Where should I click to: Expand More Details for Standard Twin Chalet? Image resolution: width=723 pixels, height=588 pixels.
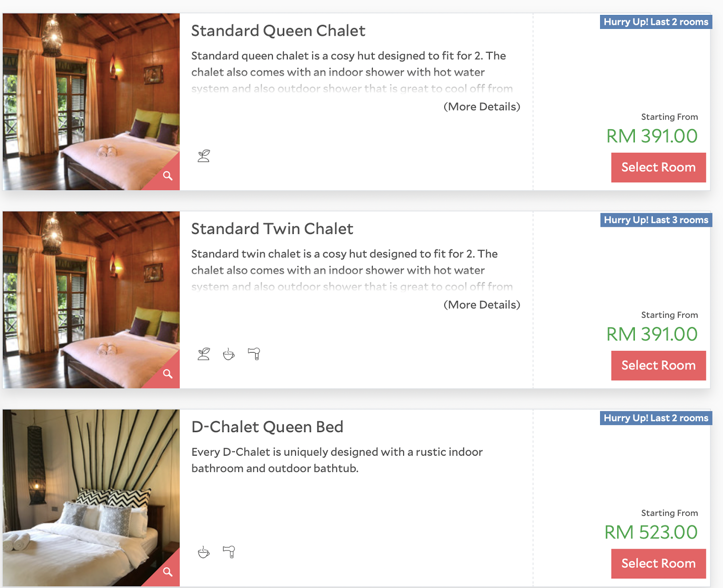pos(482,305)
